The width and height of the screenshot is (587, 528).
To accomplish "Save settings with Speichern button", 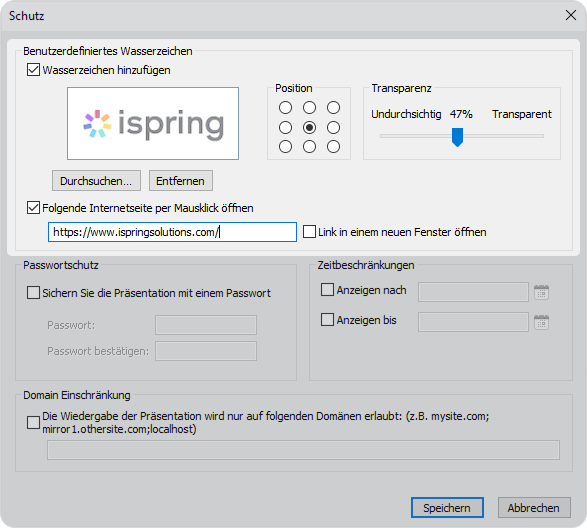I will tap(447, 508).
